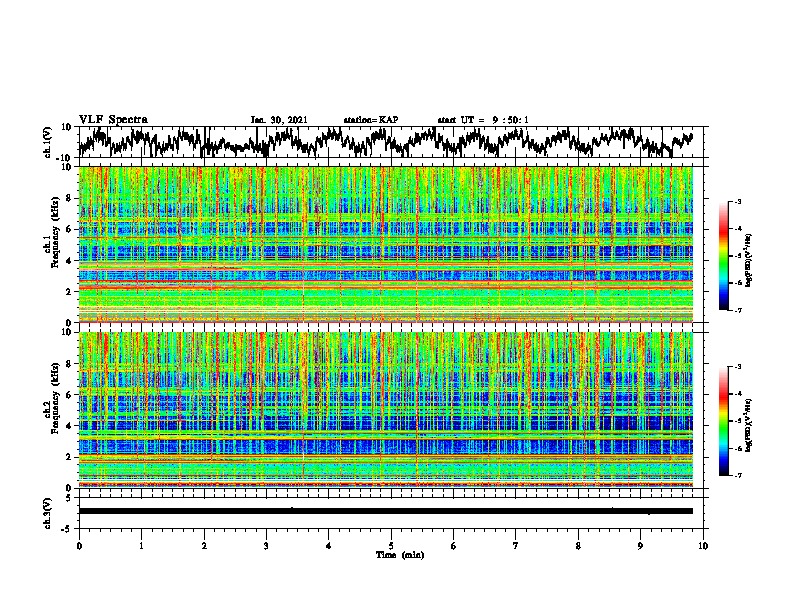Click the ch.3 voltage trace bar
Viewport: 792px width, 612px height.
[x=386, y=511]
